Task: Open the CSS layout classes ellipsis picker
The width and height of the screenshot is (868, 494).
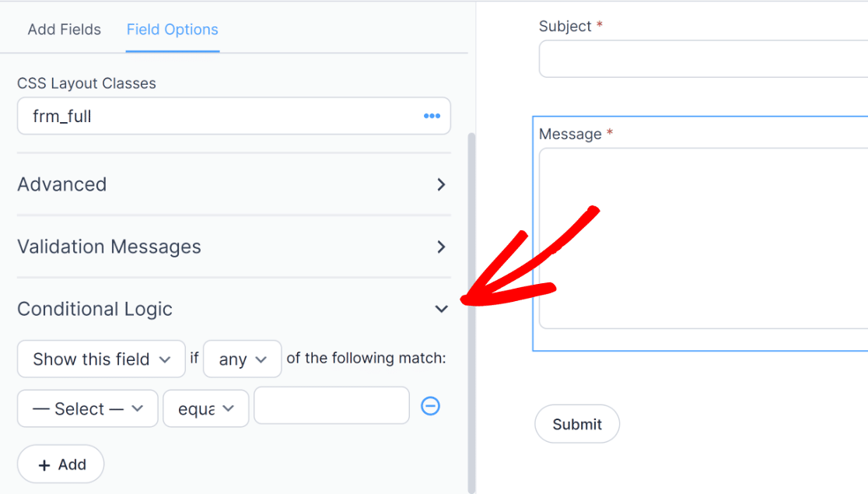Action: click(432, 115)
